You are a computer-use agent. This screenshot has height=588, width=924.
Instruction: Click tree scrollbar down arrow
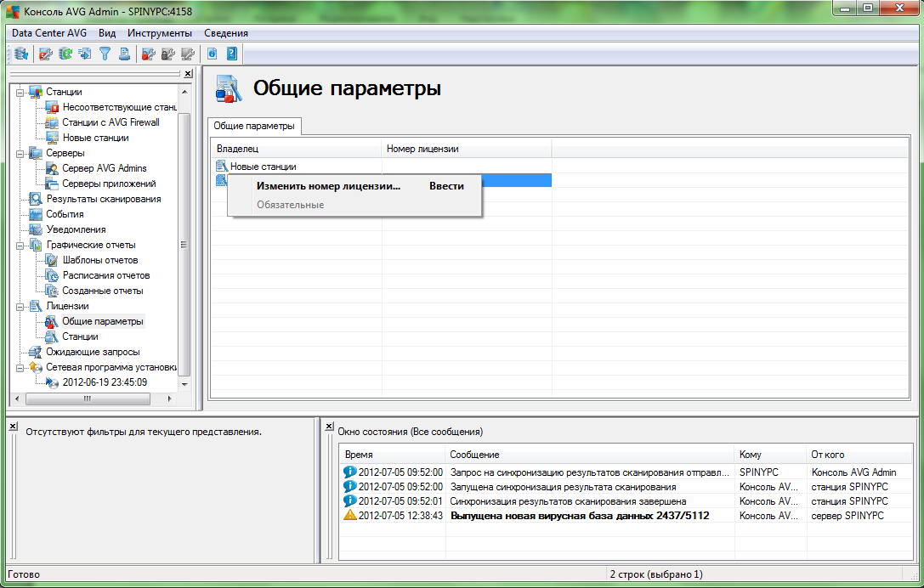click(184, 384)
